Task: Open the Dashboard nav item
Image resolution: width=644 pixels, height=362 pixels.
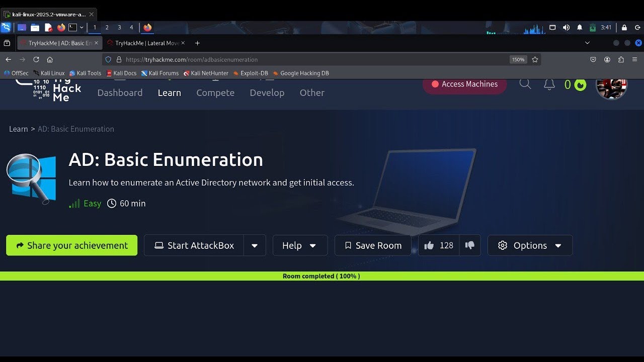Action: pyautogui.click(x=120, y=93)
